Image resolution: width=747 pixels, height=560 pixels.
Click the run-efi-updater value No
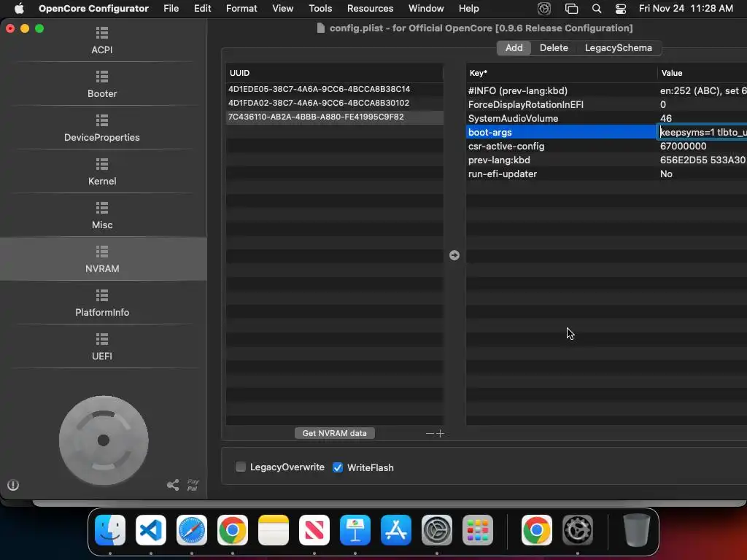666,174
